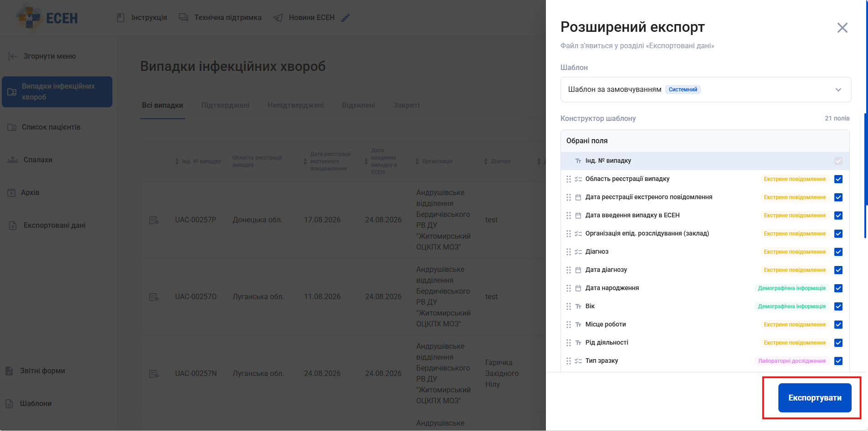The image size is (868, 431).
Task: Uncheck the Тип зразку field checkbox
Action: (x=838, y=361)
